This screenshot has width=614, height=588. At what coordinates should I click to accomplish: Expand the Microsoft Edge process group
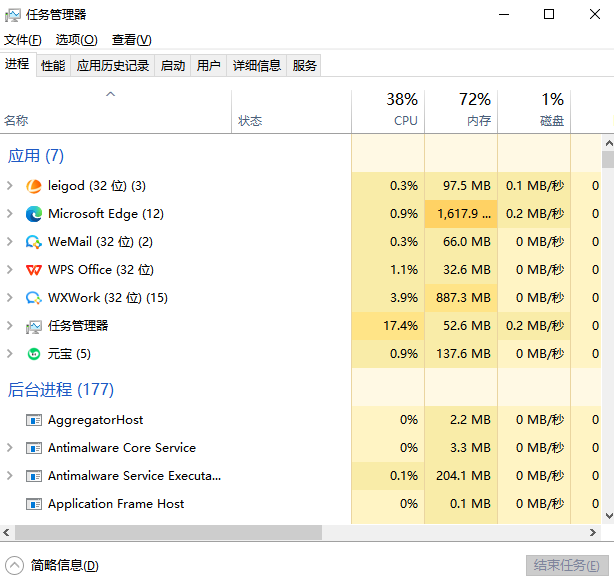click(10, 214)
